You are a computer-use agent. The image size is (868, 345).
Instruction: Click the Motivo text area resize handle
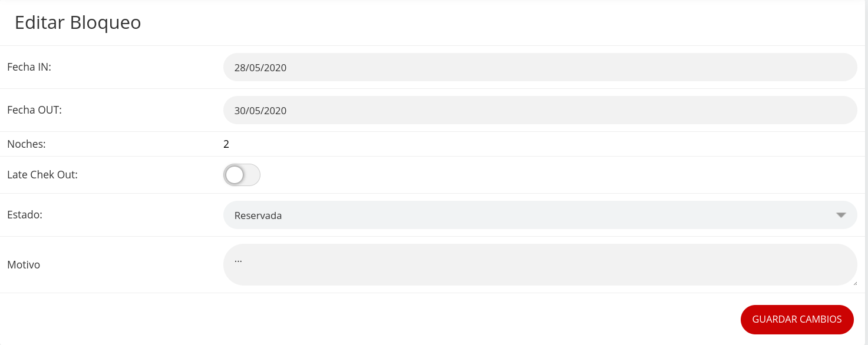(855, 283)
